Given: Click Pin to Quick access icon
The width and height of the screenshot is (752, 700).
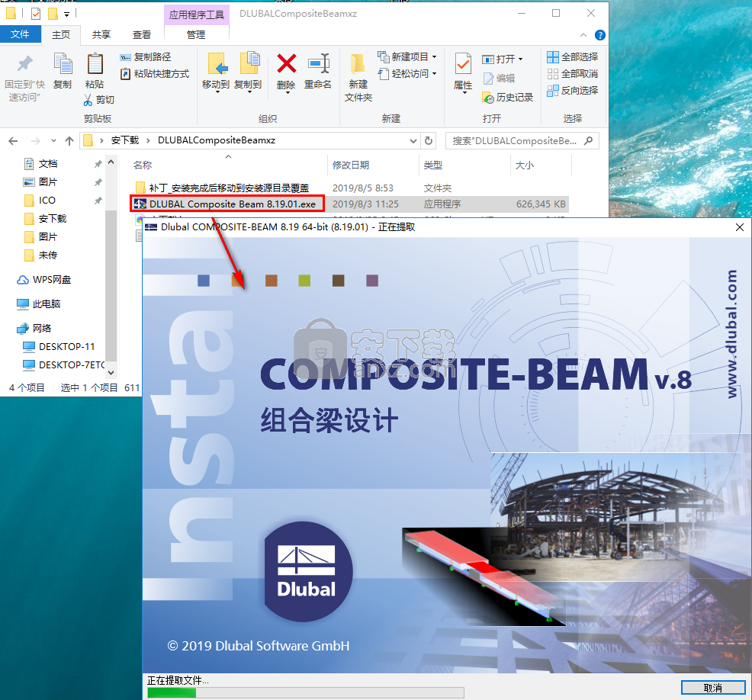Looking at the screenshot, I should pos(25,64).
